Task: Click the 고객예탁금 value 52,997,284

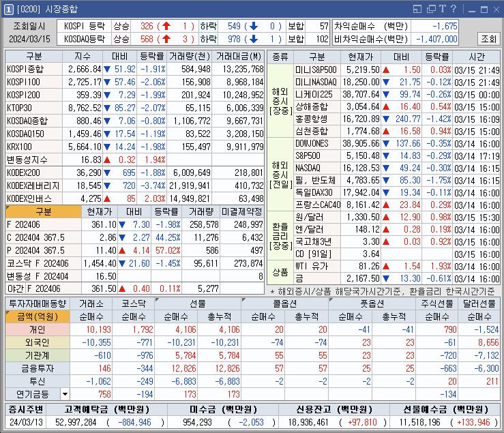Action: pyautogui.click(x=76, y=422)
